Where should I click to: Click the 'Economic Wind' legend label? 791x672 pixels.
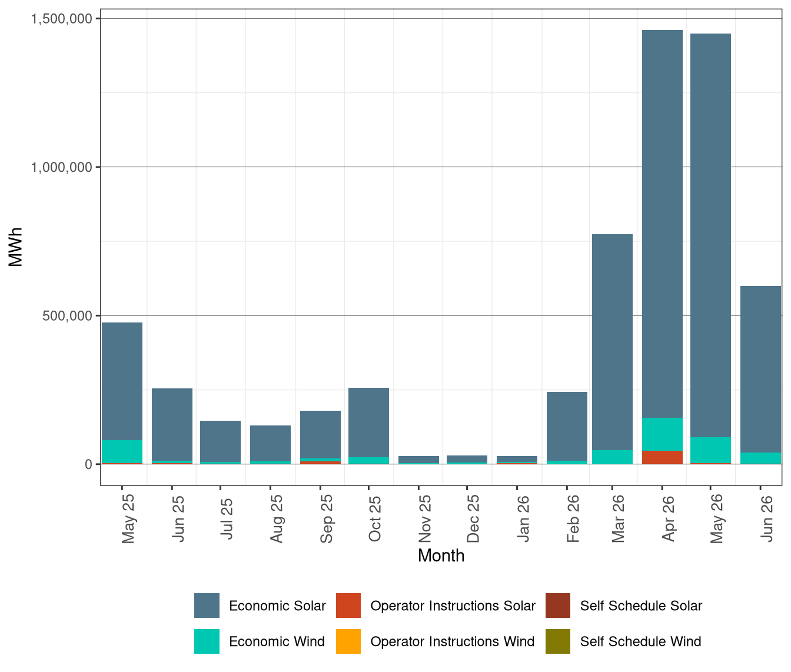(x=277, y=642)
